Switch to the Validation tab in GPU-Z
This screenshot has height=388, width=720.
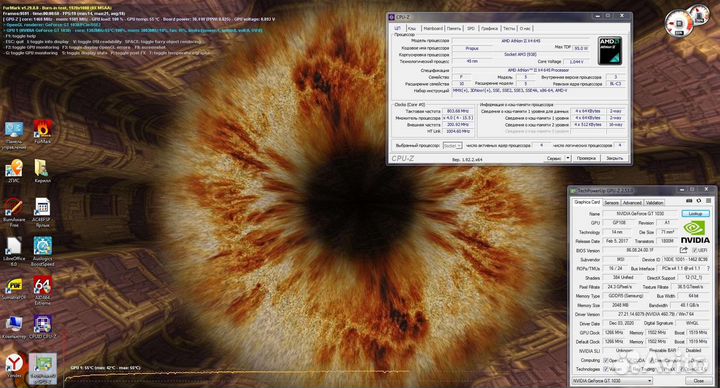(x=654, y=202)
